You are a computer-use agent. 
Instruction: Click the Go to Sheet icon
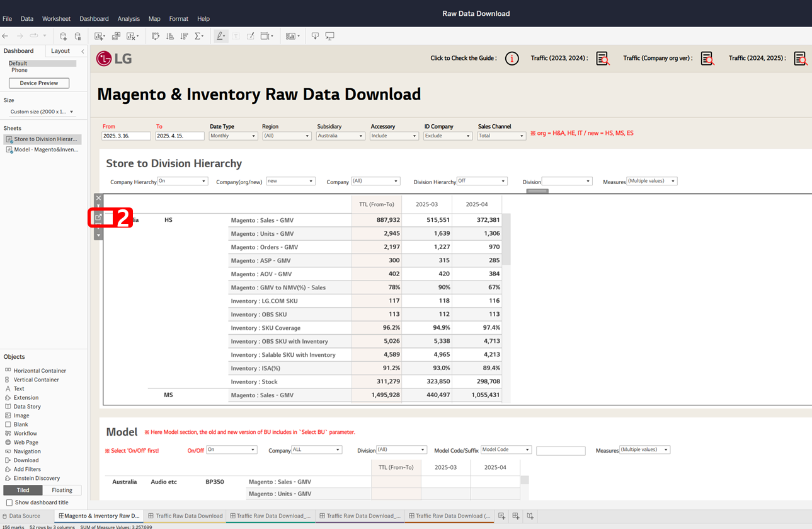pos(98,217)
